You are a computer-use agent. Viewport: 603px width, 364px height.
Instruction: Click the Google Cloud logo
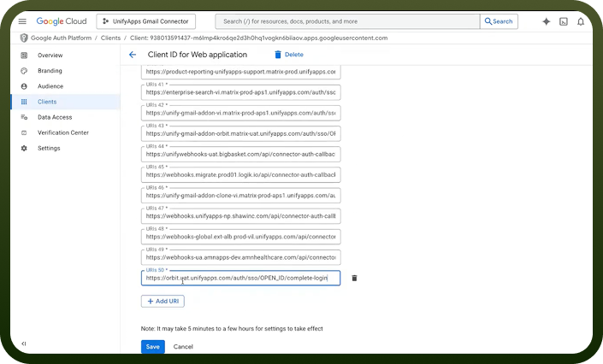coord(62,21)
